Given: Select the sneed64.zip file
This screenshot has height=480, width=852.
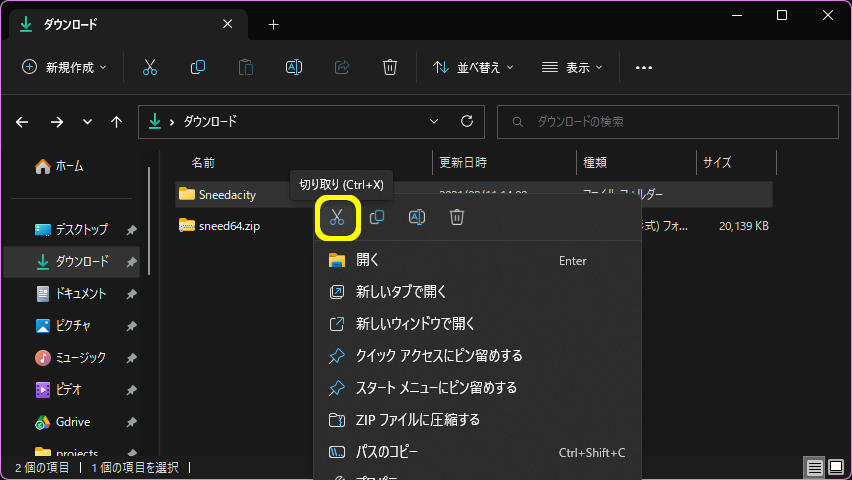Looking at the screenshot, I should [x=229, y=226].
